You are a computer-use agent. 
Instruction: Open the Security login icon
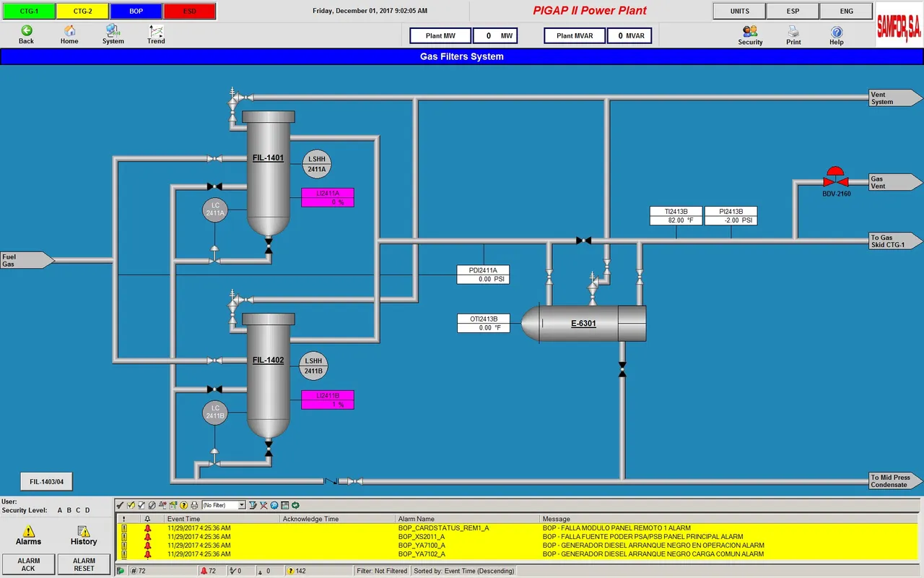(x=750, y=31)
